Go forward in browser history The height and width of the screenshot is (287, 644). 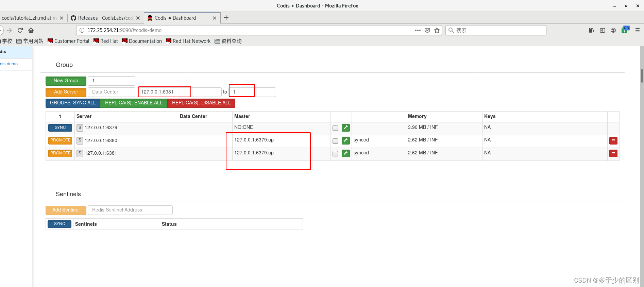[x=9, y=30]
